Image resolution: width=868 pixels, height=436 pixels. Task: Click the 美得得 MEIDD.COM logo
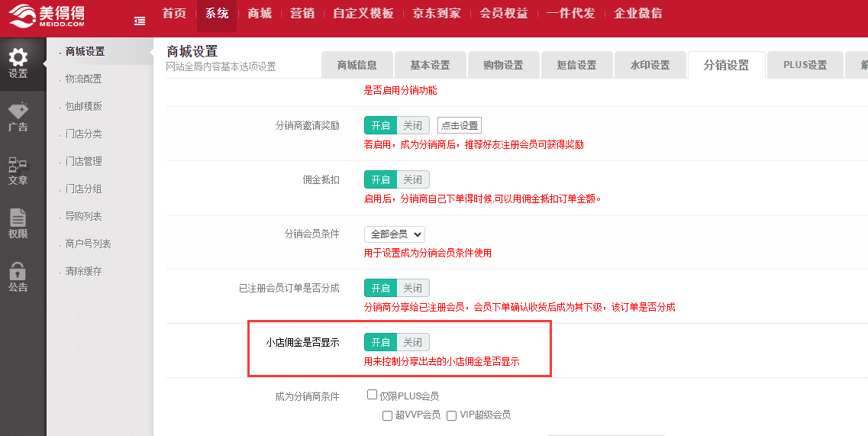click(x=47, y=16)
